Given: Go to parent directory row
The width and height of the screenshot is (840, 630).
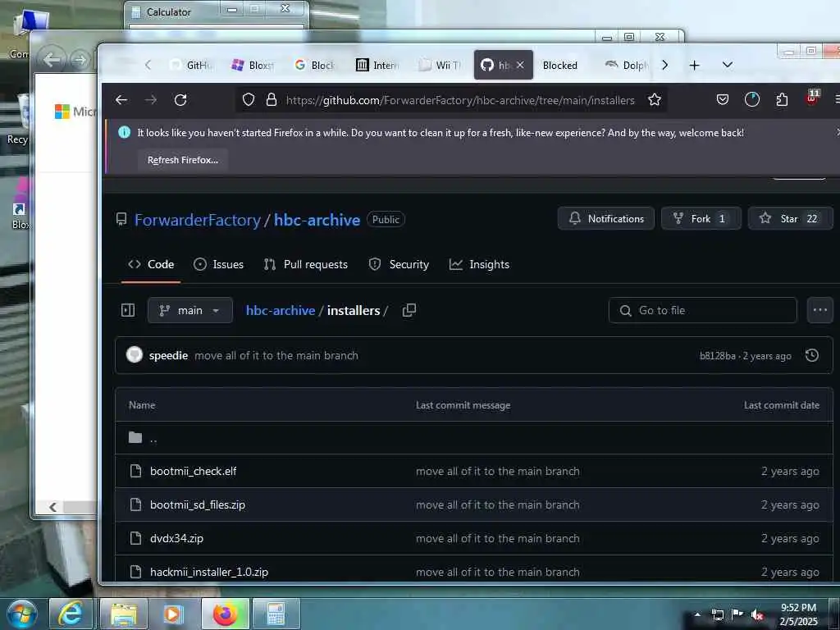Looking at the screenshot, I should [x=473, y=439].
